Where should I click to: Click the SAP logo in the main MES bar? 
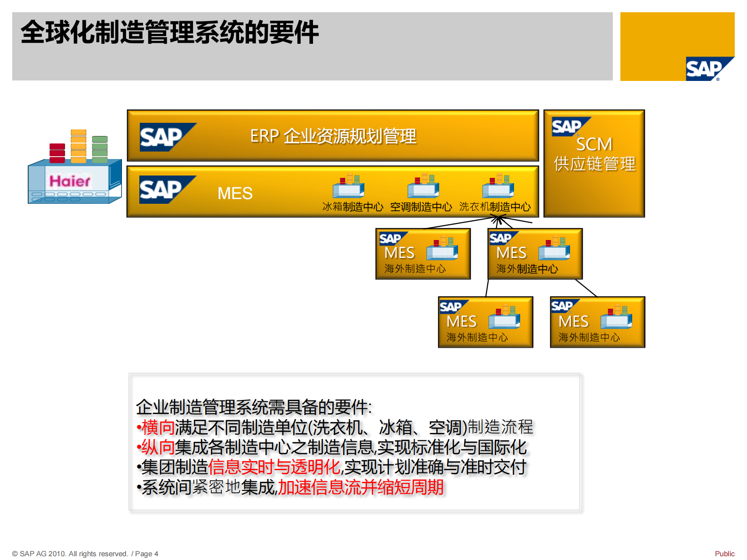point(168,190)
